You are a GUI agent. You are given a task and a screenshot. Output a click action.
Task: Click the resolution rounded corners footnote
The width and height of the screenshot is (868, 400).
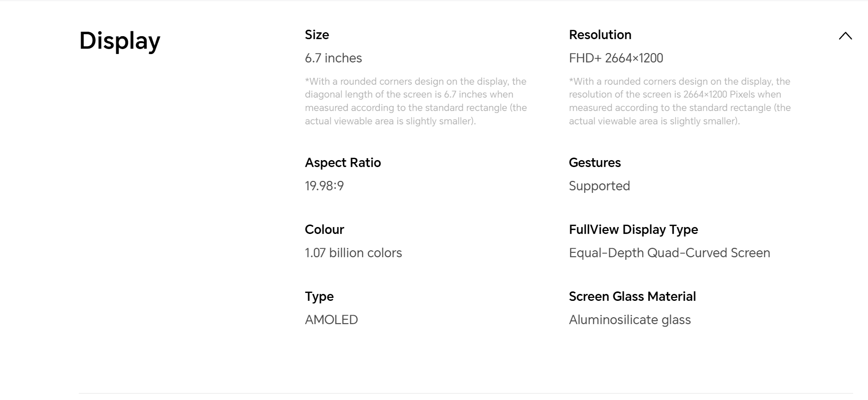click(680, 101)
